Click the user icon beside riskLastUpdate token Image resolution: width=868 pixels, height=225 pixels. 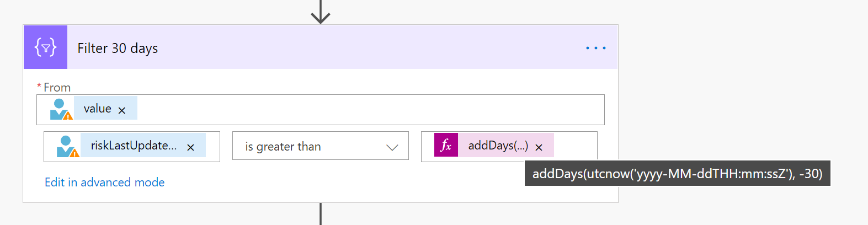68,146
